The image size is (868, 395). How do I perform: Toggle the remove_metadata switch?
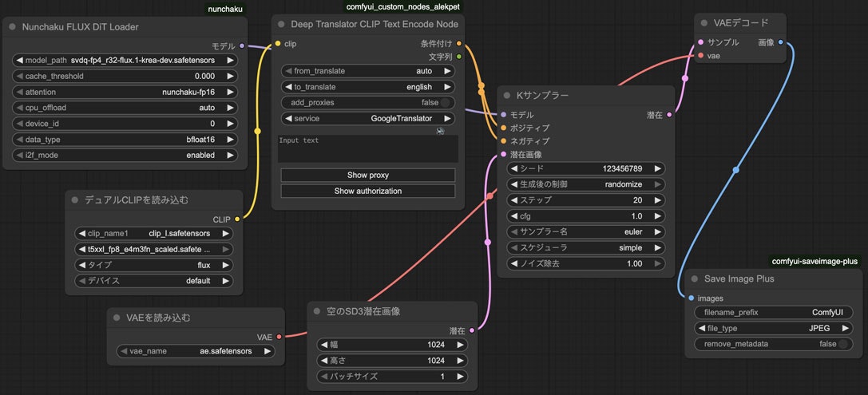[842, 344]
